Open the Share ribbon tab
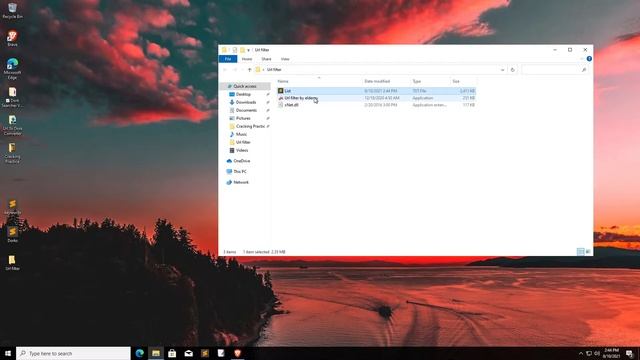 [266, 59]
